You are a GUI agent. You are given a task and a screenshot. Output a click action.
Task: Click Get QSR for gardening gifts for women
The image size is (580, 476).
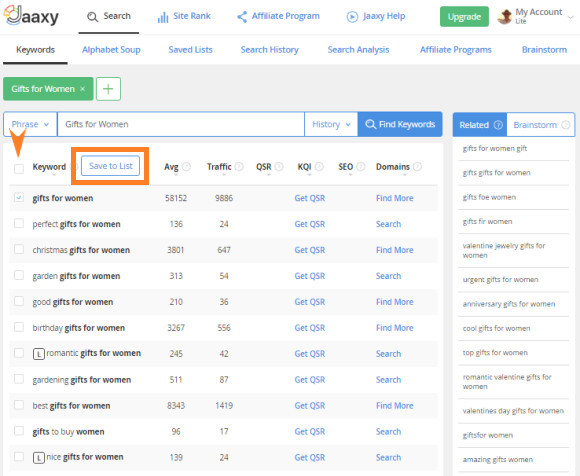point(310,380)
